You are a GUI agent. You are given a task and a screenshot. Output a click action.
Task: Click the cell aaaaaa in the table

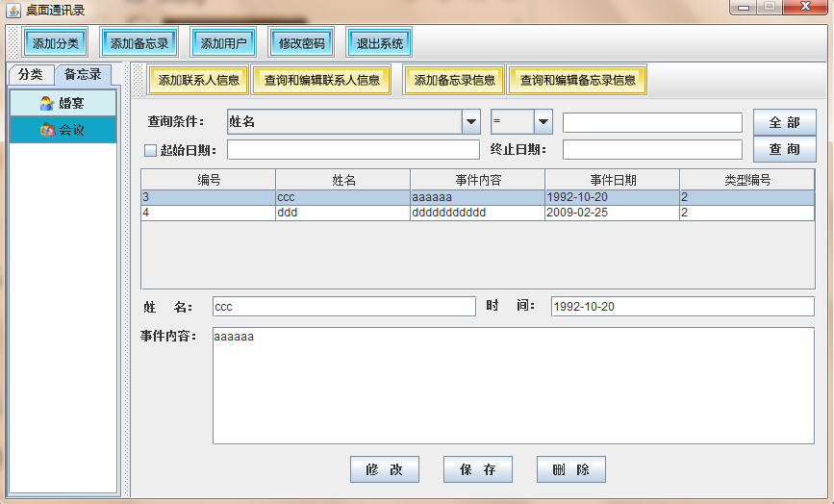(478, 197)
